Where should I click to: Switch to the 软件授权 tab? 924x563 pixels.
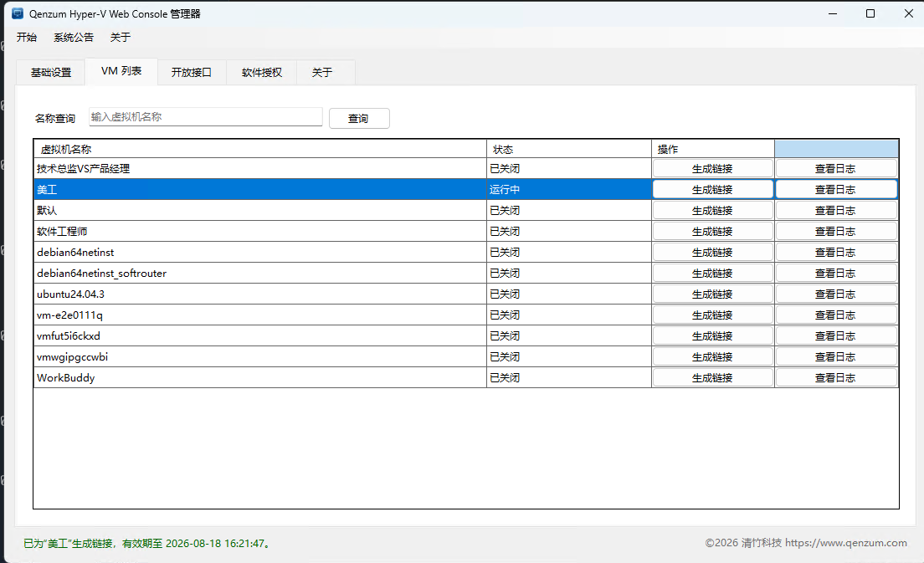(262, 73)
